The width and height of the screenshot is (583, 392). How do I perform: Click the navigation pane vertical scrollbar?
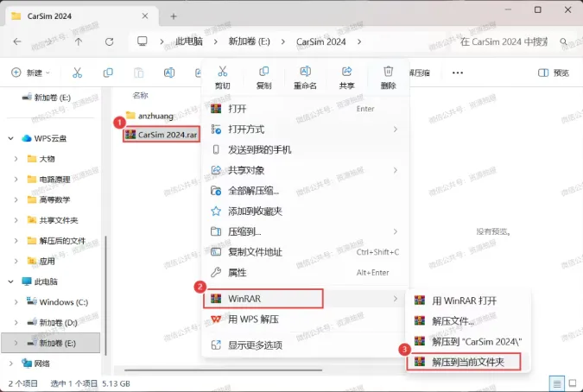106,295
